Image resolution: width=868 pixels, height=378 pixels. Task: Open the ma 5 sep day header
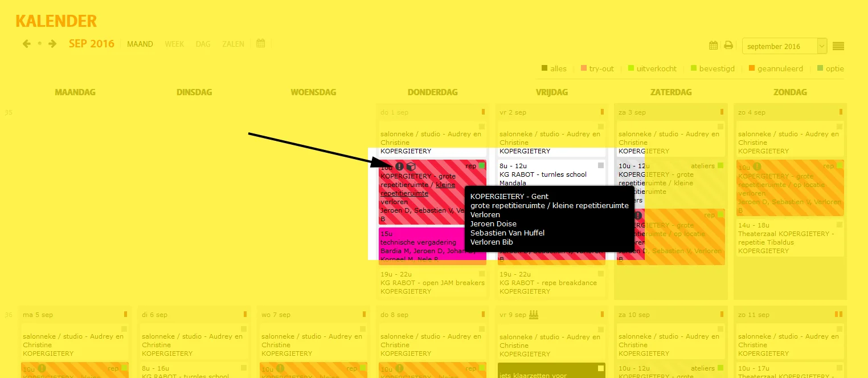(x=38, y=315)
